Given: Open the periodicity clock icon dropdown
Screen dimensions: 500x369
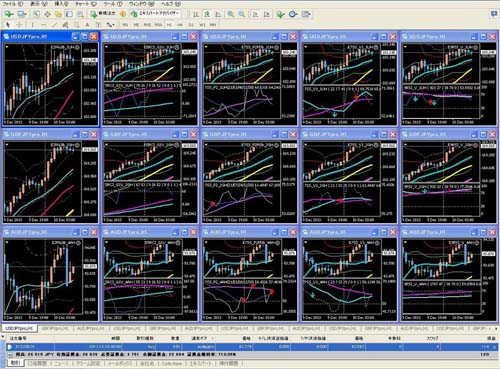Looking at the screenshot, I should click(293, 14).
